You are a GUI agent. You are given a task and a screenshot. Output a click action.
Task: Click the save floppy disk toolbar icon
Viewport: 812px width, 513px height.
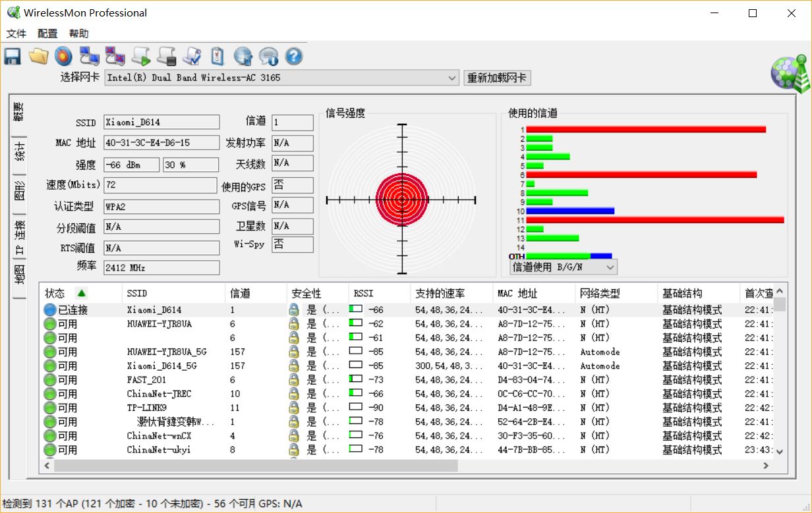tap(13, 57)
